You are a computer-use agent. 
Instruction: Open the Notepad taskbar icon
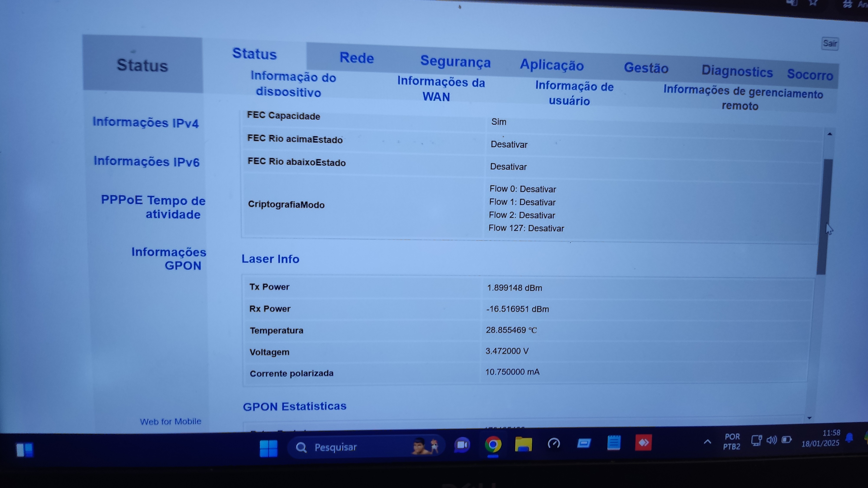tap(614, 442)
